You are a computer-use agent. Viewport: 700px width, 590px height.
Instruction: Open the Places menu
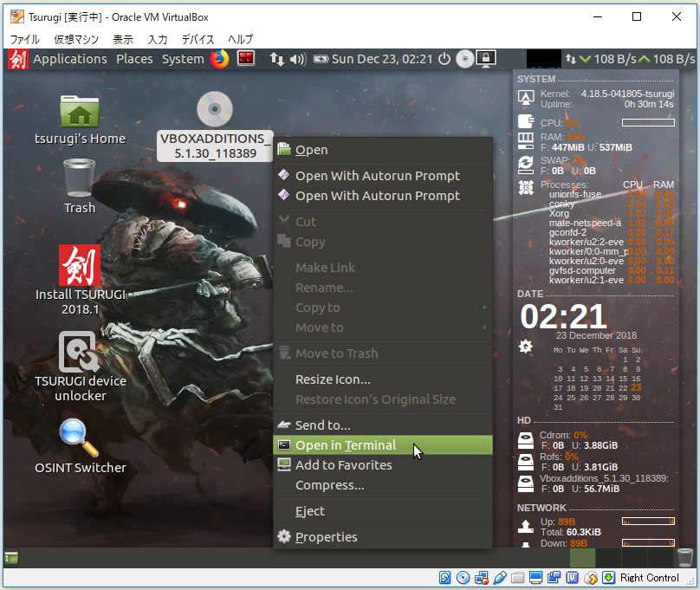pyautogui.click(x=134, y=59)
